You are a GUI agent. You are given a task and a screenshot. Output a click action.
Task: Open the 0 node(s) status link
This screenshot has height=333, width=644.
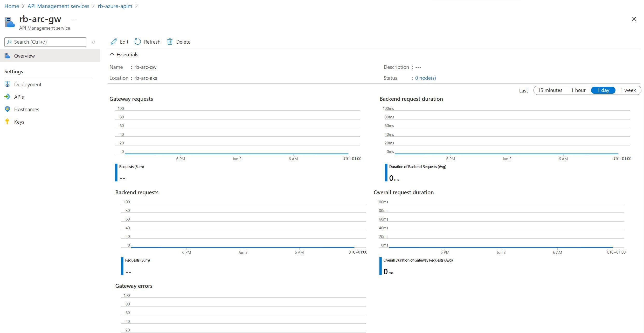425,78
